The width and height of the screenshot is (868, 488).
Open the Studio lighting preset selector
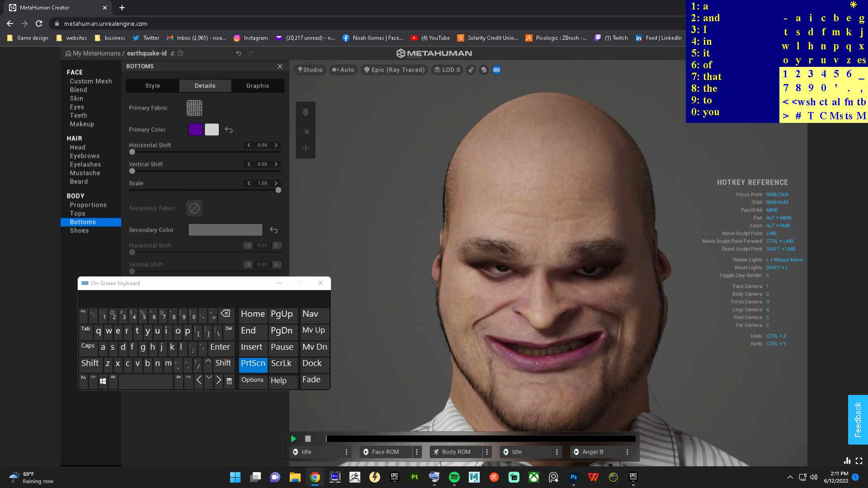point(310,70)
